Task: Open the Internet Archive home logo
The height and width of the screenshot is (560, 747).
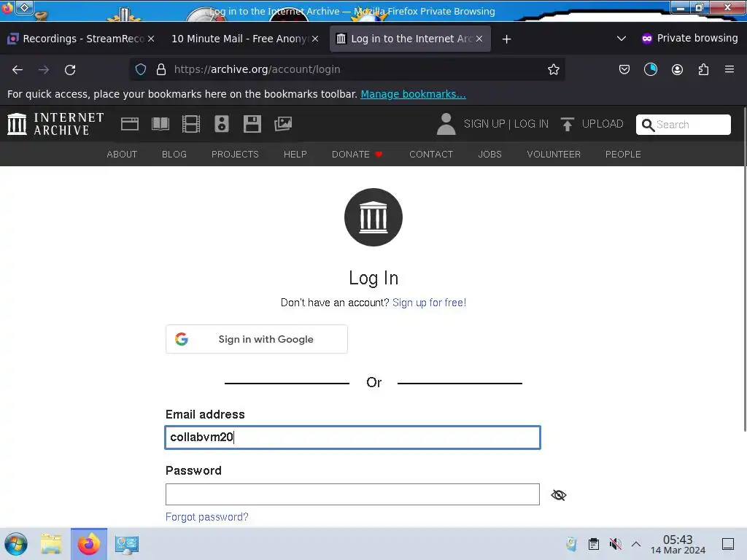Action: click(55, 124)
